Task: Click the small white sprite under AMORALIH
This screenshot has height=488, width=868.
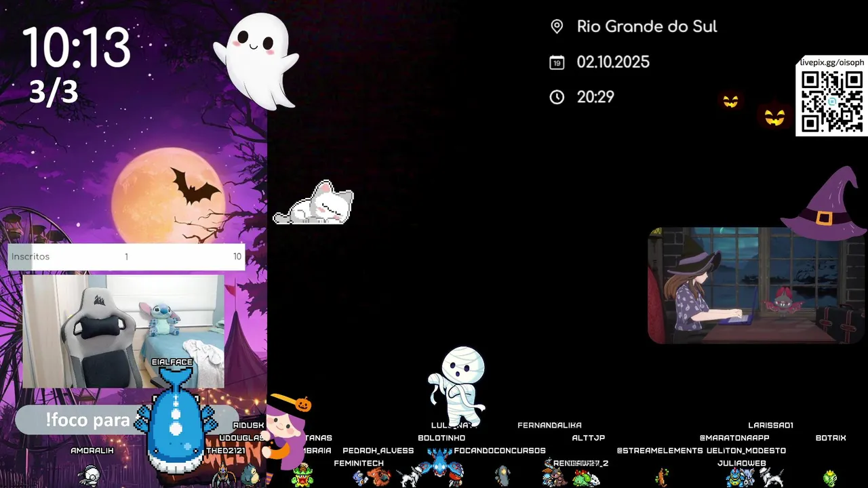Action: pyautogui.click(x=90, y=476)
